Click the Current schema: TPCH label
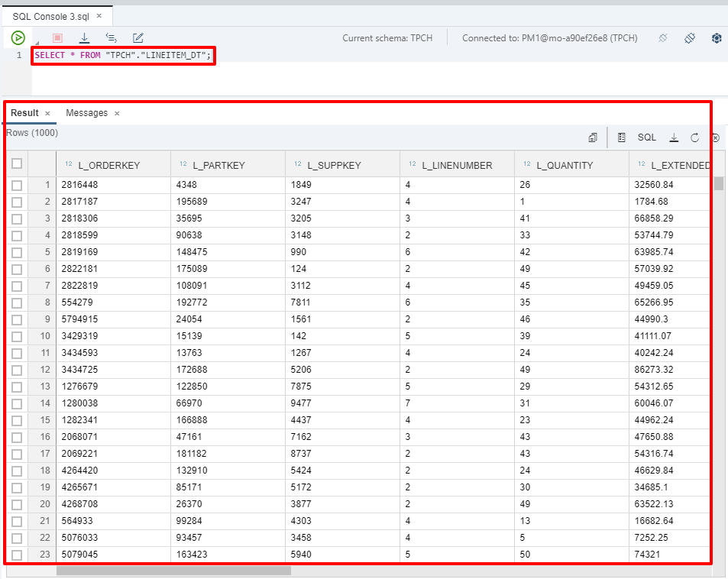 tap(387, 38)
